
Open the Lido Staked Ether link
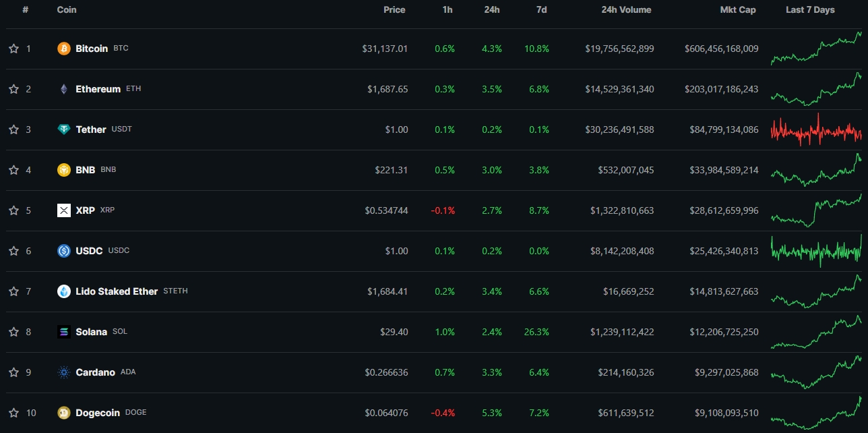pyautogui.click(x=117, y=291)
